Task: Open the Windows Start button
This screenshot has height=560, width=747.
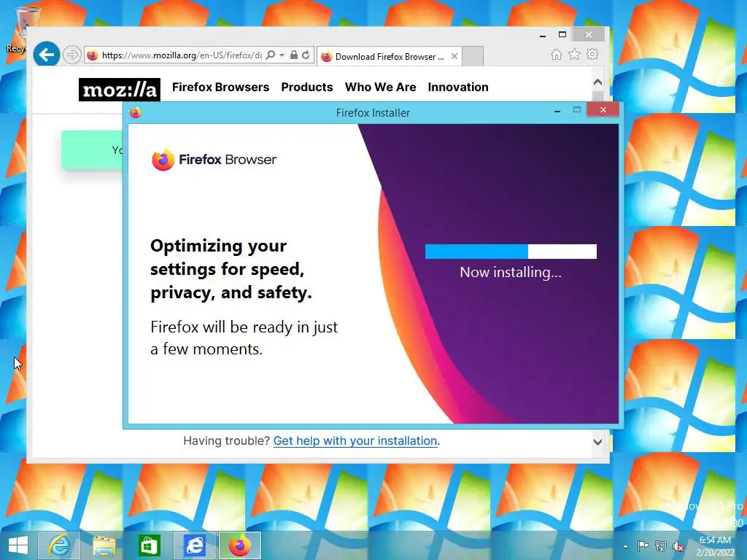Action: pyautogui.click(x=18, y=545)
